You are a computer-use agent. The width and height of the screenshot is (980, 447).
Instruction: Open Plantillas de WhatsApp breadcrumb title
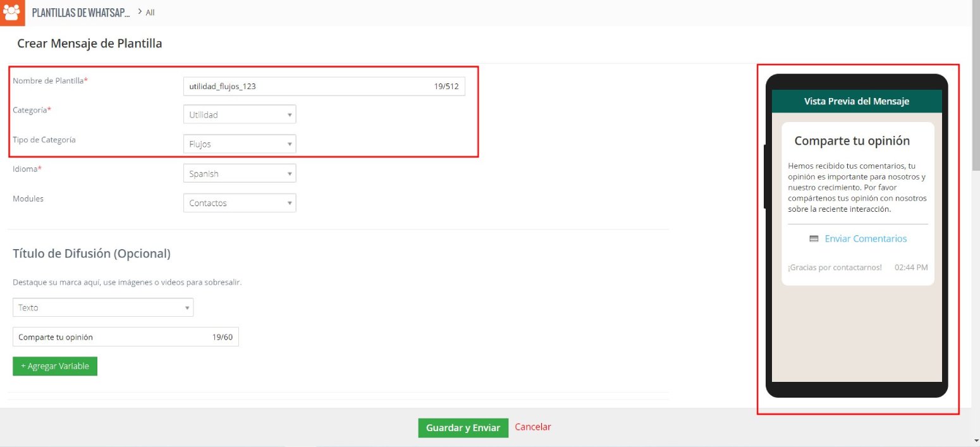81,12
